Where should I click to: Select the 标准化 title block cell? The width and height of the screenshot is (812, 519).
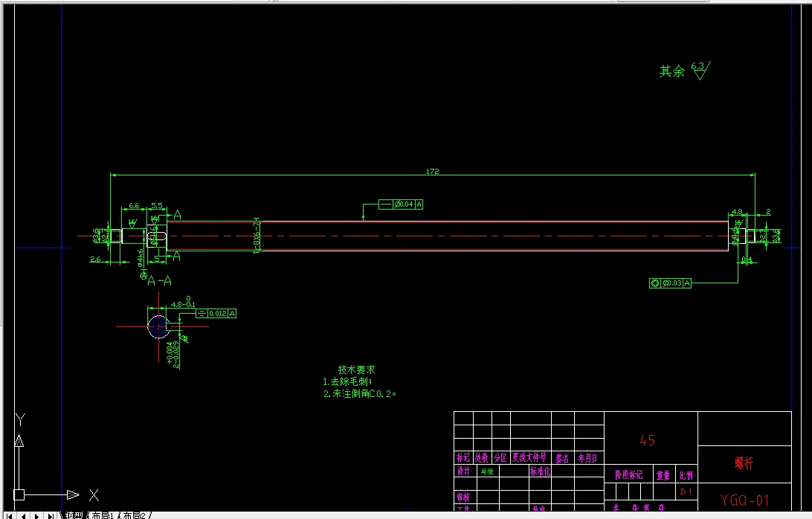(540, 471)
